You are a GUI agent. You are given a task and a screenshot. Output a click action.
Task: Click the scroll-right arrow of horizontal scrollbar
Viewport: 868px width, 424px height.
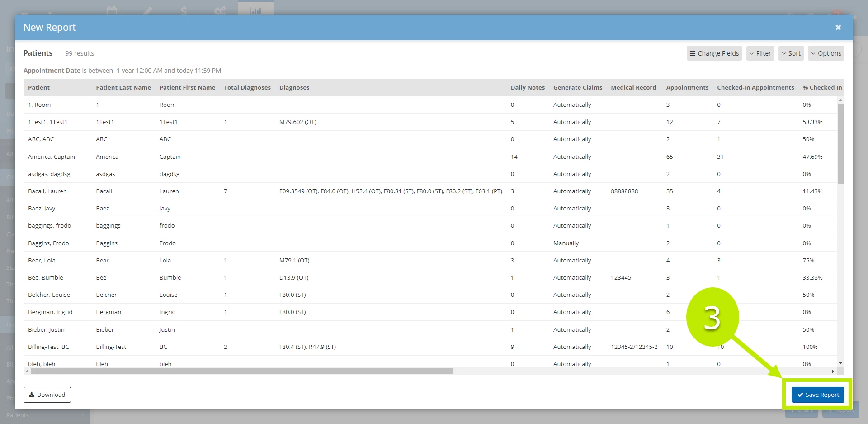[833, 371]
